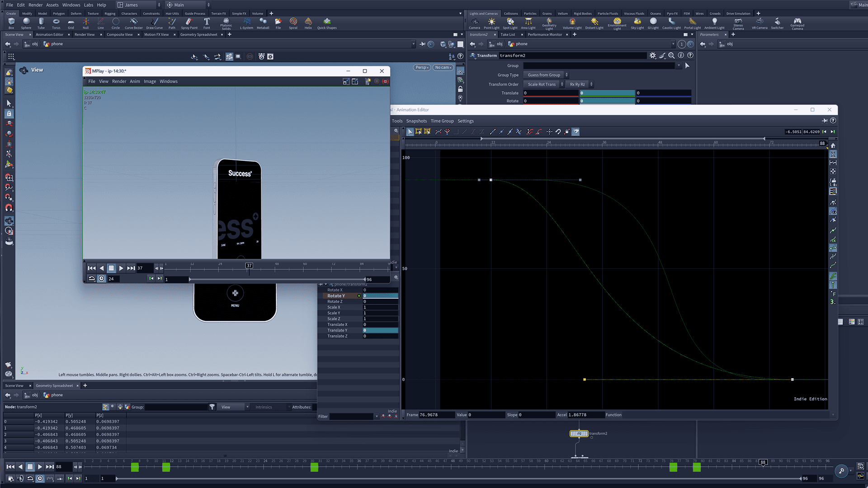This screenshot has height=488, width=868.
Task: Open Group Type dropdown menu
Action: tap(547, 75)
